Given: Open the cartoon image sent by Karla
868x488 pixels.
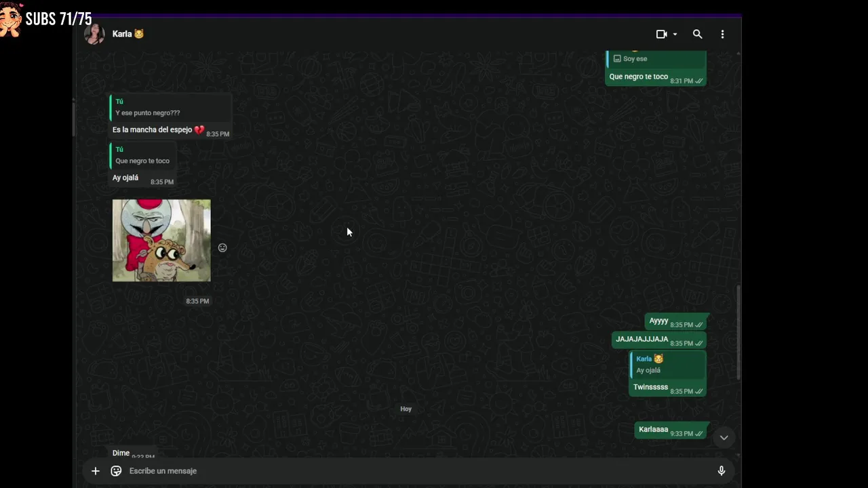Looking at the screenshot, I should [161, 240].
